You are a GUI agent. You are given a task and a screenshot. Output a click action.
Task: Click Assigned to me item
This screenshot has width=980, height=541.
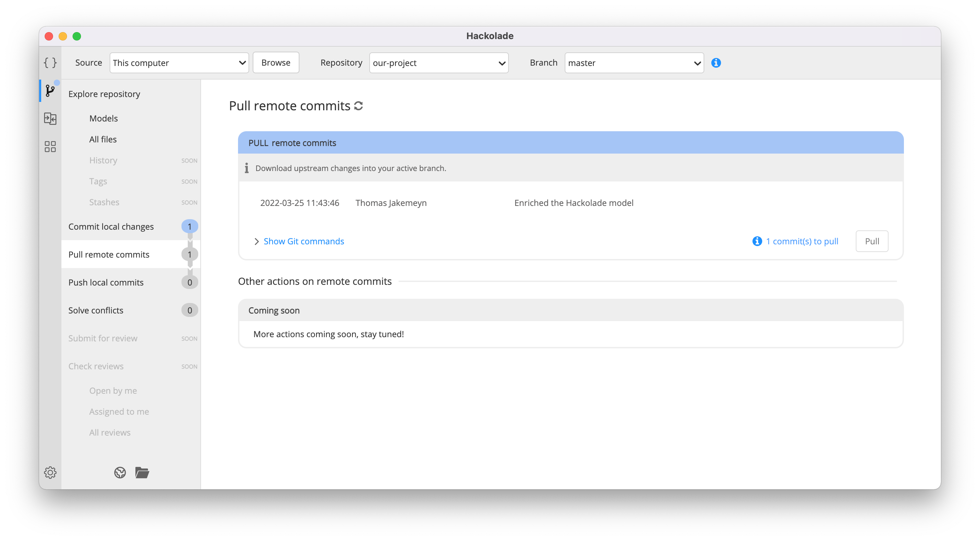119,412
